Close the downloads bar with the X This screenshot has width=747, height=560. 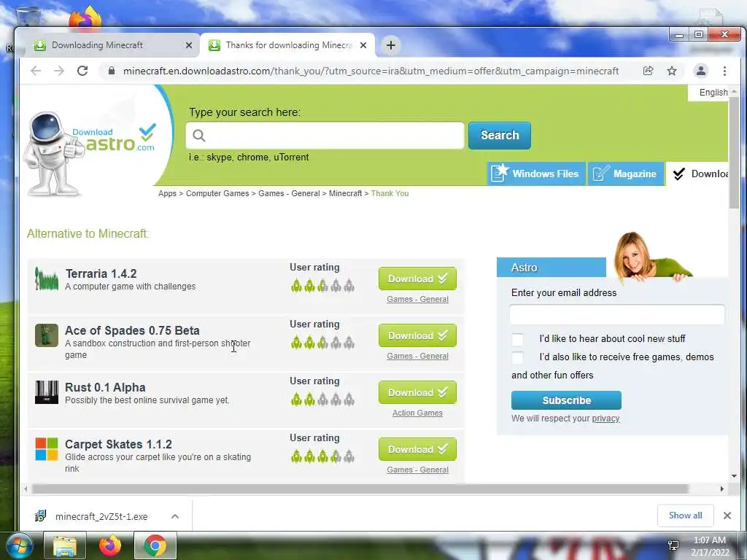coord(727,516)
